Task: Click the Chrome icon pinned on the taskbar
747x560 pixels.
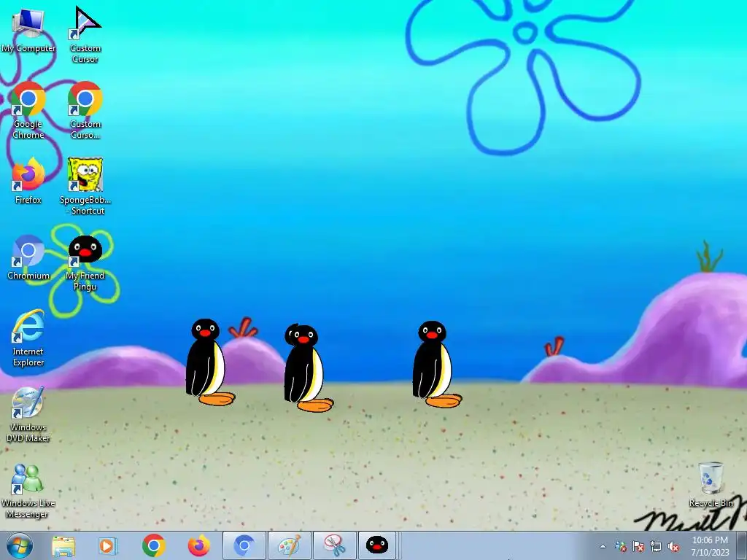Action: [x=153, y=545]
